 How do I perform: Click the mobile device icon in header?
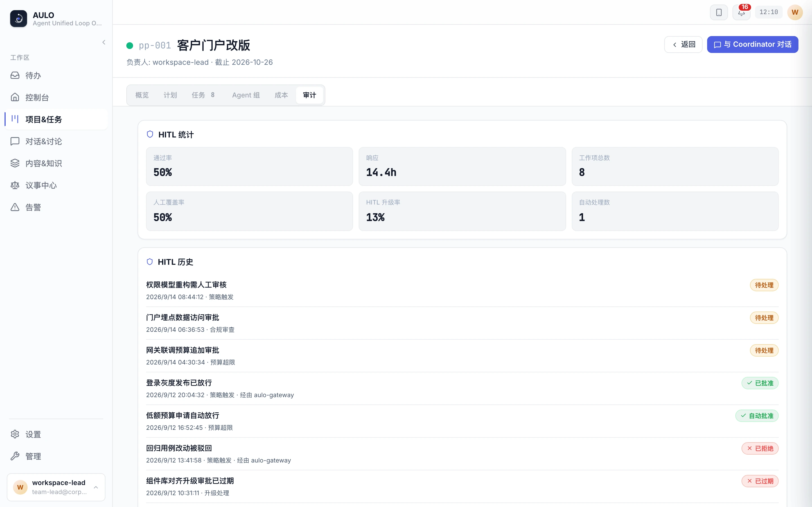point(719,12)
